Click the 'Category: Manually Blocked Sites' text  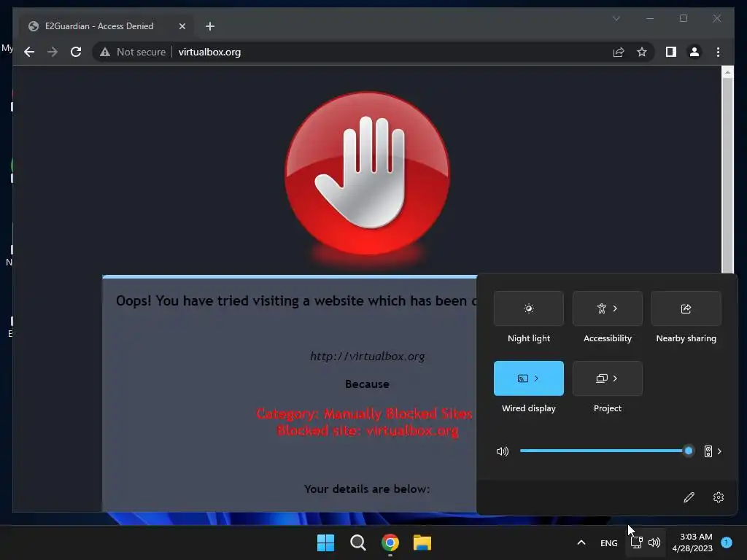(364, 413)
